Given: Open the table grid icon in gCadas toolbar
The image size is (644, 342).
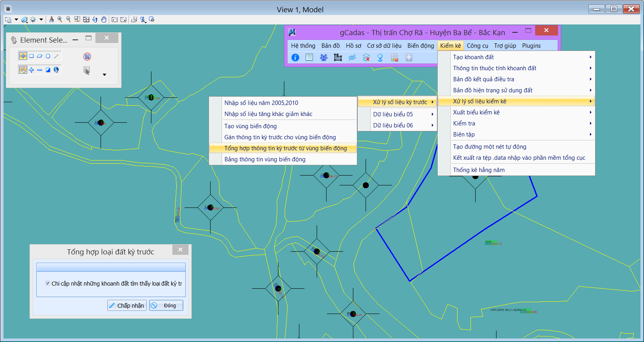Looking at the screenshot, I should 309,58.
